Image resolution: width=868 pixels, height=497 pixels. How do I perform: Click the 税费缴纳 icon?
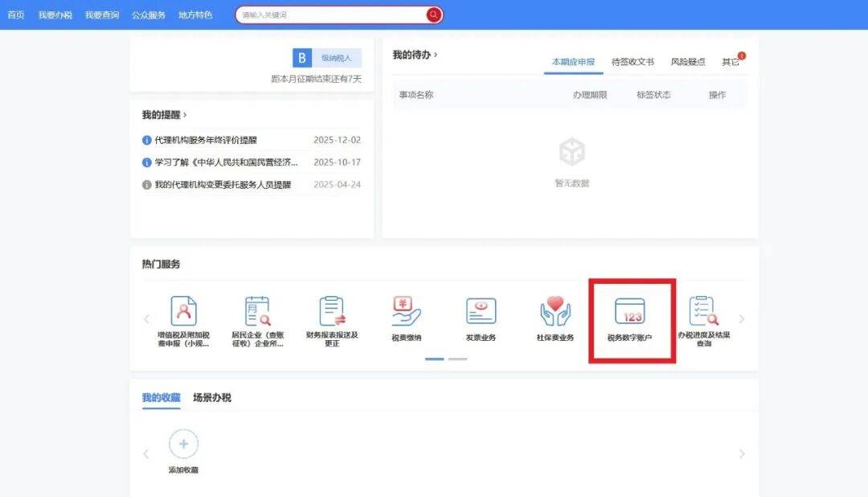pyautogui.click(x=406, y=311)
